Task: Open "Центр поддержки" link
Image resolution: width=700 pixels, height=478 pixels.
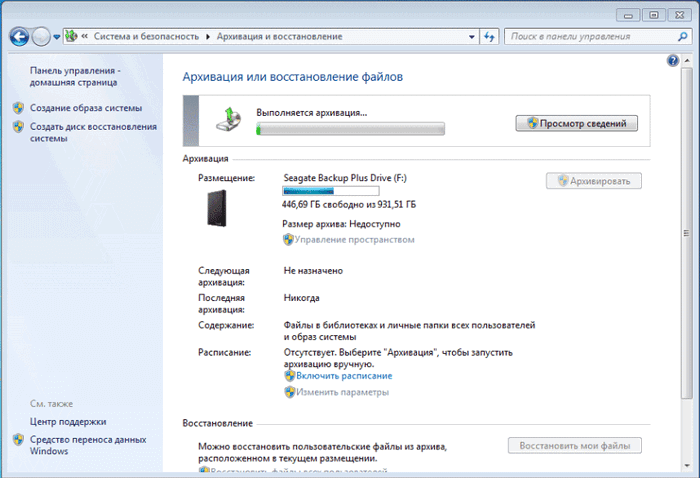Action: [x=68, y=422]
